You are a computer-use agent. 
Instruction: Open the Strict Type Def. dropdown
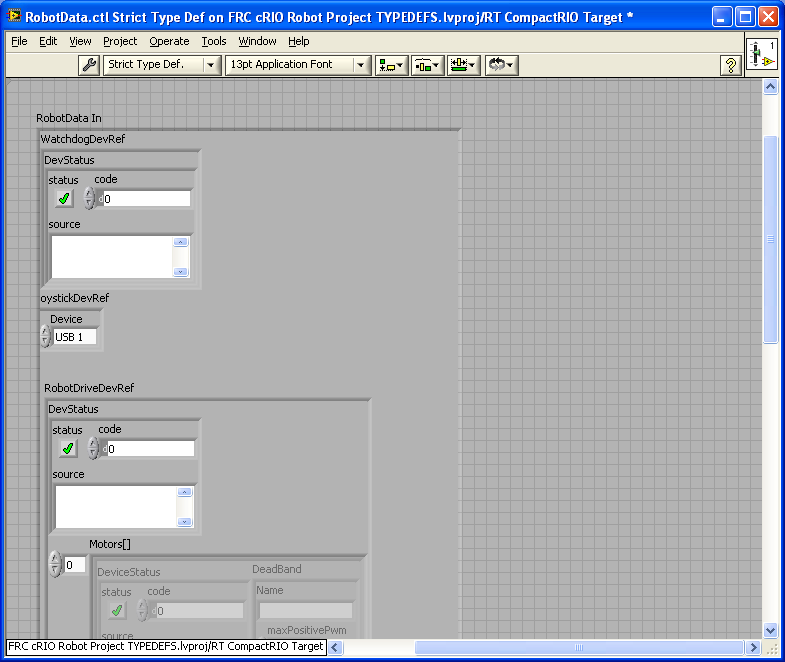162,65
